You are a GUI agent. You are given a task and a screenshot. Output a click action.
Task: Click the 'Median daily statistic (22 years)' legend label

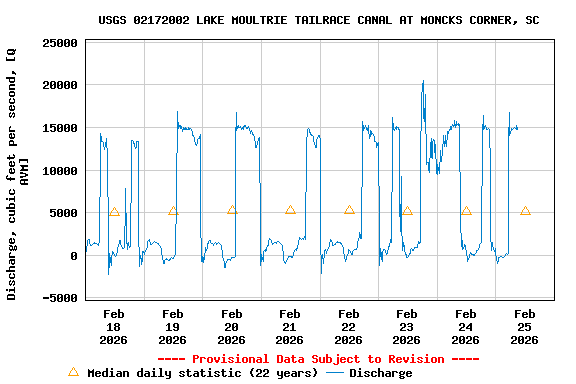pyautogui.click(x=202, y=373)
